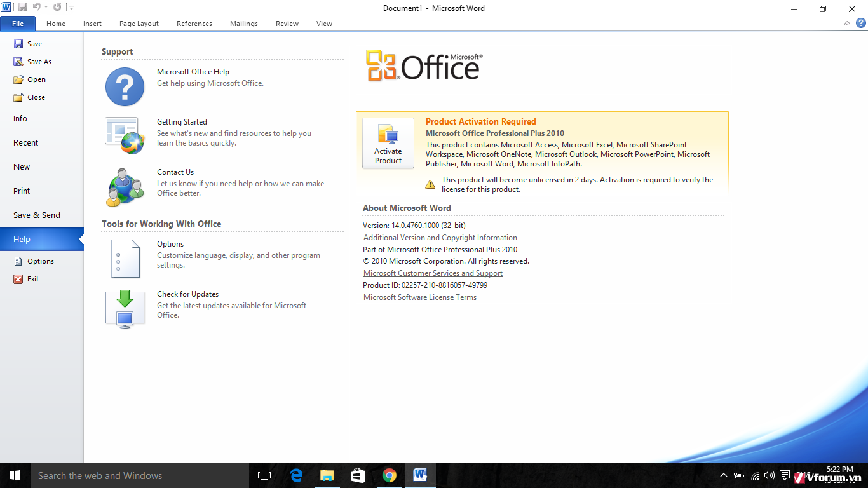Click the Check for Updates title text
Viewport: 868px width, 488px height.
click(188, 294)
